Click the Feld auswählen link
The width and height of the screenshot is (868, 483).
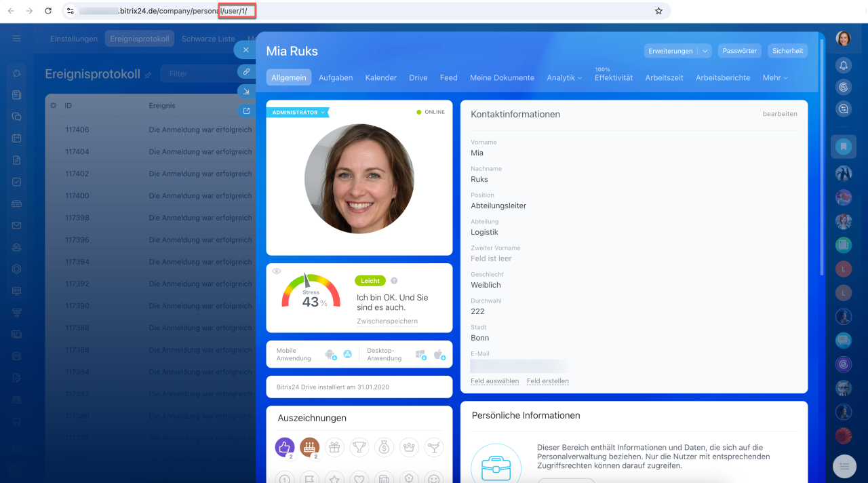(495, 381)
